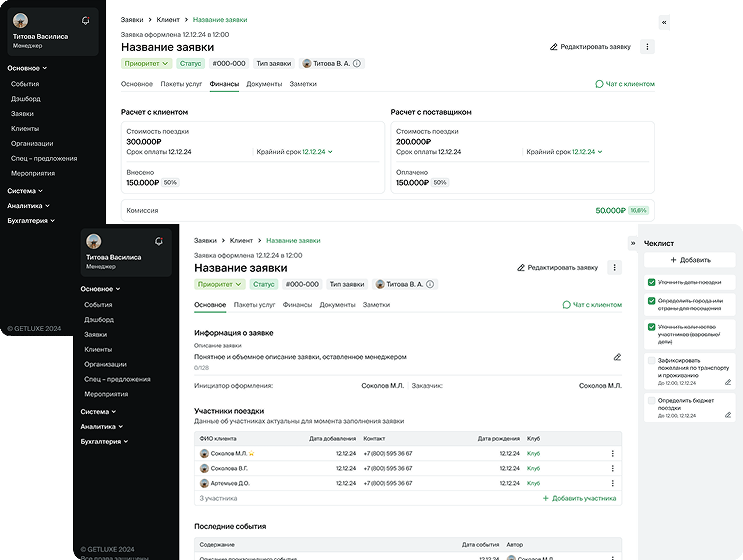Screen dimensions: 743x560
Task: Click green Статус badge in lower header
Action: click(x=263, y=284)
